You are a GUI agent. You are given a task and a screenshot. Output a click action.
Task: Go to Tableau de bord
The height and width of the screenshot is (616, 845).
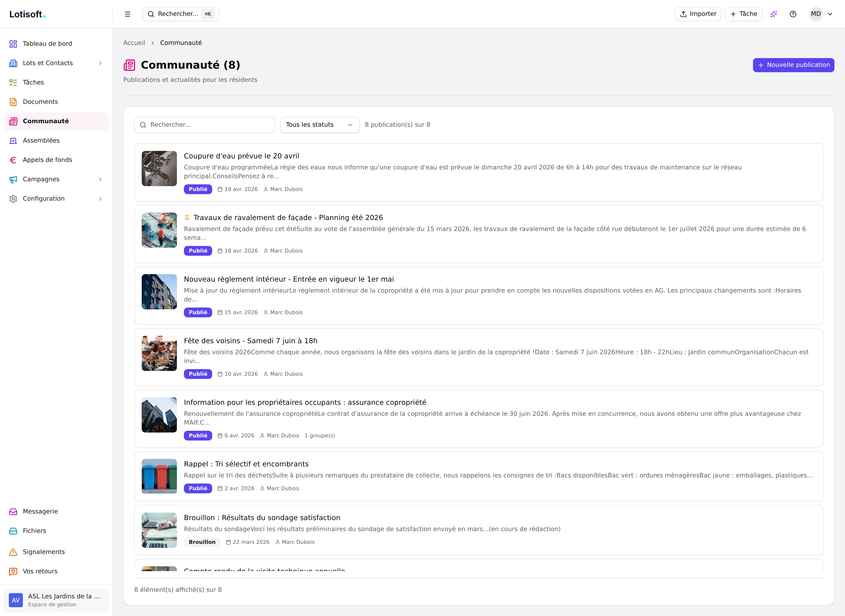56,44
